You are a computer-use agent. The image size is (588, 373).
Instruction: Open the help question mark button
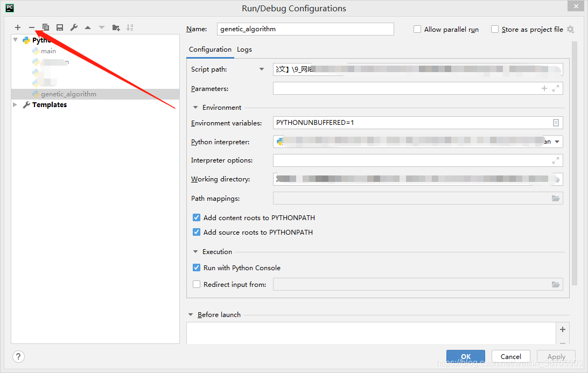coord(18,356)
